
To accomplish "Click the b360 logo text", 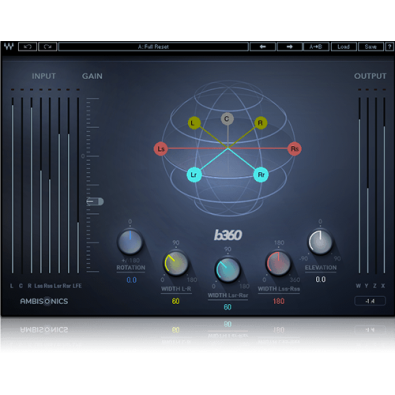I will (x=228, y=235).
